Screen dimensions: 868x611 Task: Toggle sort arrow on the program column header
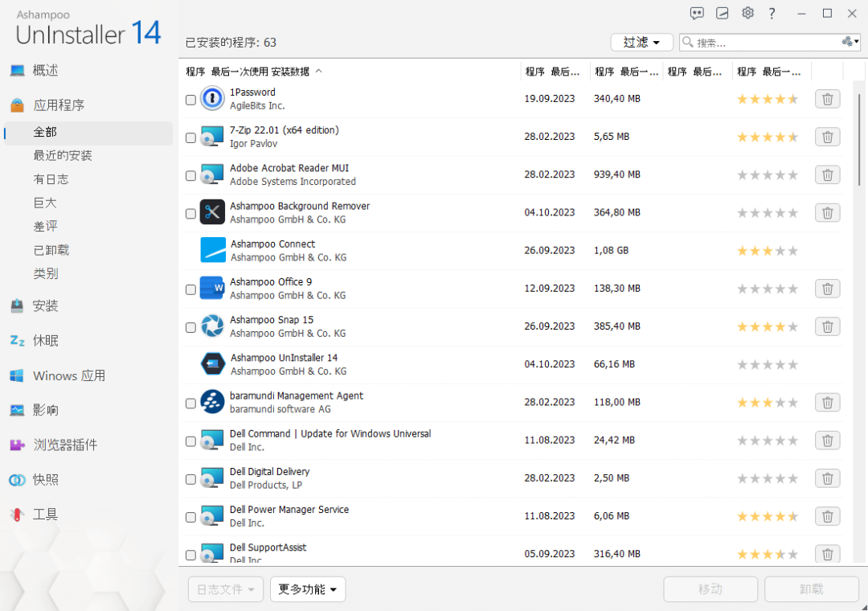tap(319, 72)
